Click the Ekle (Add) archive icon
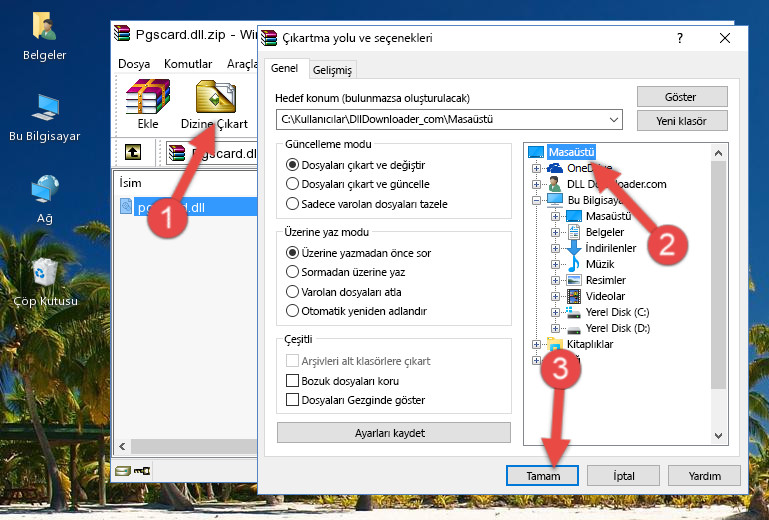The image size is (769, 520). (x=148, y=97)
